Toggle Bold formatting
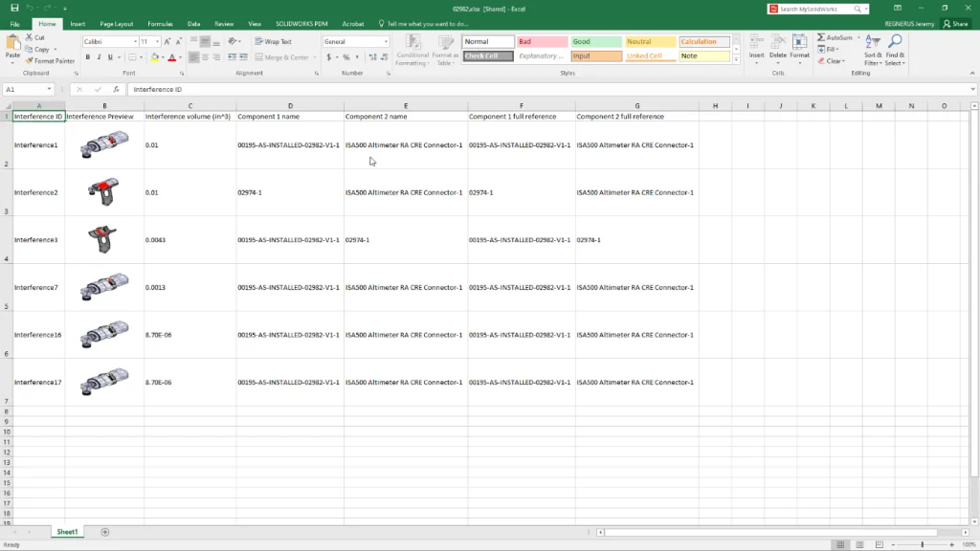980x551 pixels. coord(87,57)
